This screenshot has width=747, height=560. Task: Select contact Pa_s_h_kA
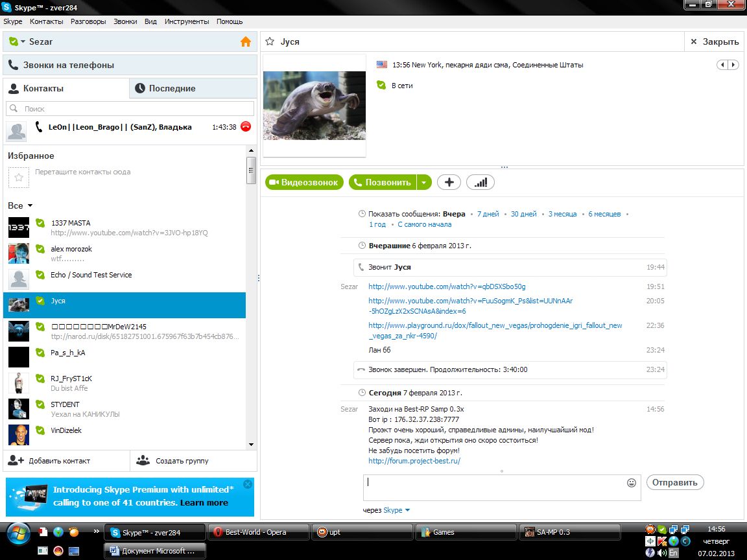pyautogui.click(x=124, y=357)
